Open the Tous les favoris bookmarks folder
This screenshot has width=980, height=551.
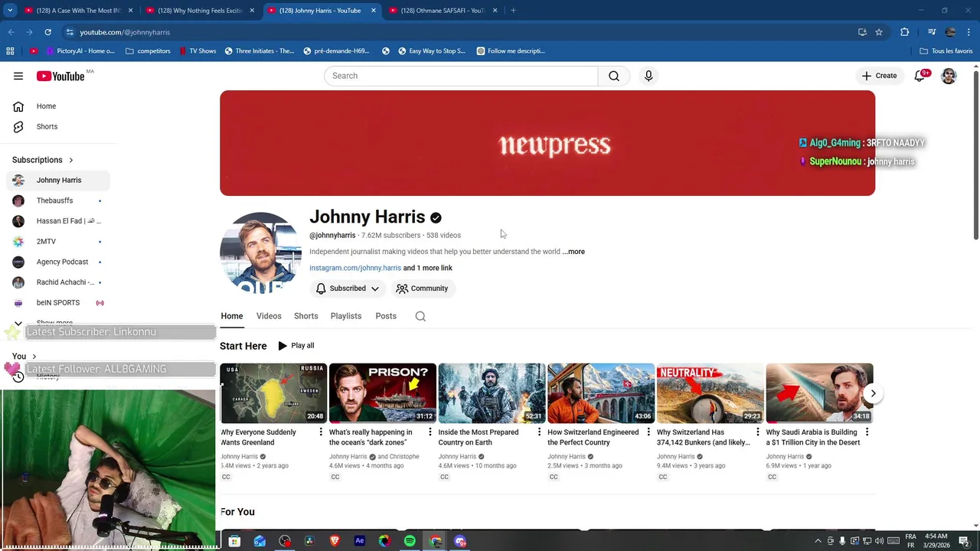pos(946,51)
